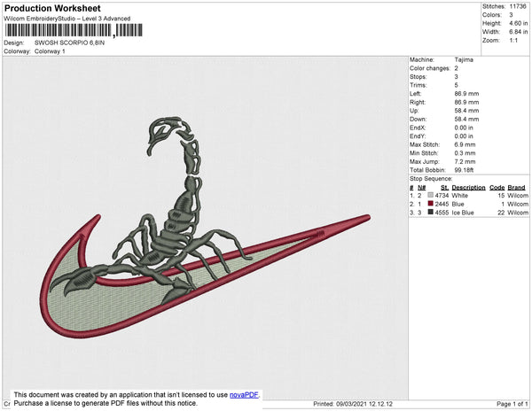Select max jump value '7.2 mm'
Viewport: 532px width, 411px height.
tap(465, 161)
